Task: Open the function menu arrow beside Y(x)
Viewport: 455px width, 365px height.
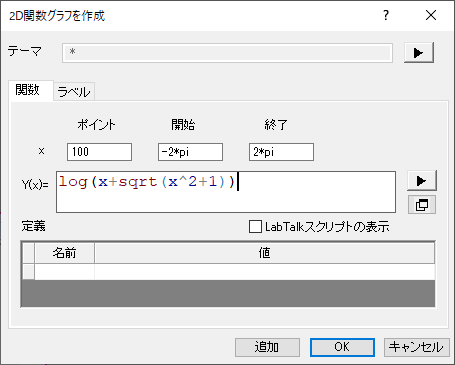Action: pyautogui.click(x=422, y=181)
